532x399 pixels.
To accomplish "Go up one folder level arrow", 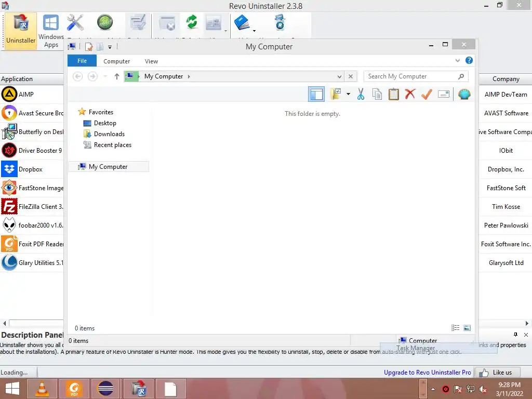I will (x=117, y=76).
